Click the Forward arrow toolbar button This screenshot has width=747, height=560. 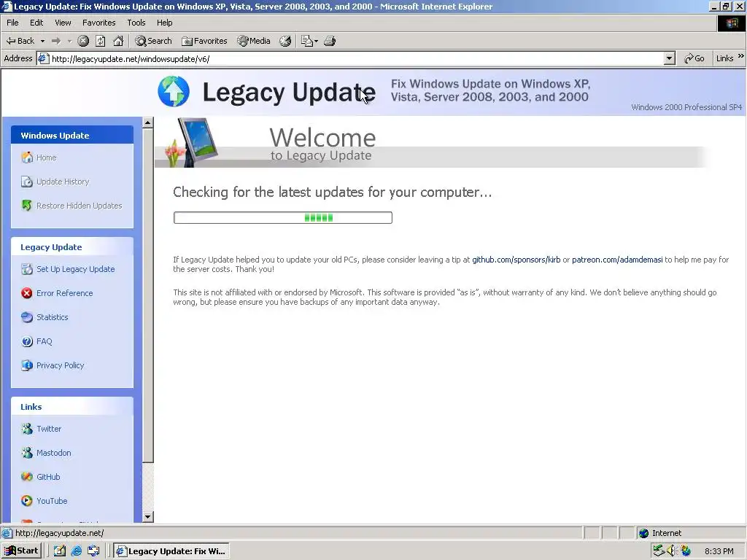point(56,41)
